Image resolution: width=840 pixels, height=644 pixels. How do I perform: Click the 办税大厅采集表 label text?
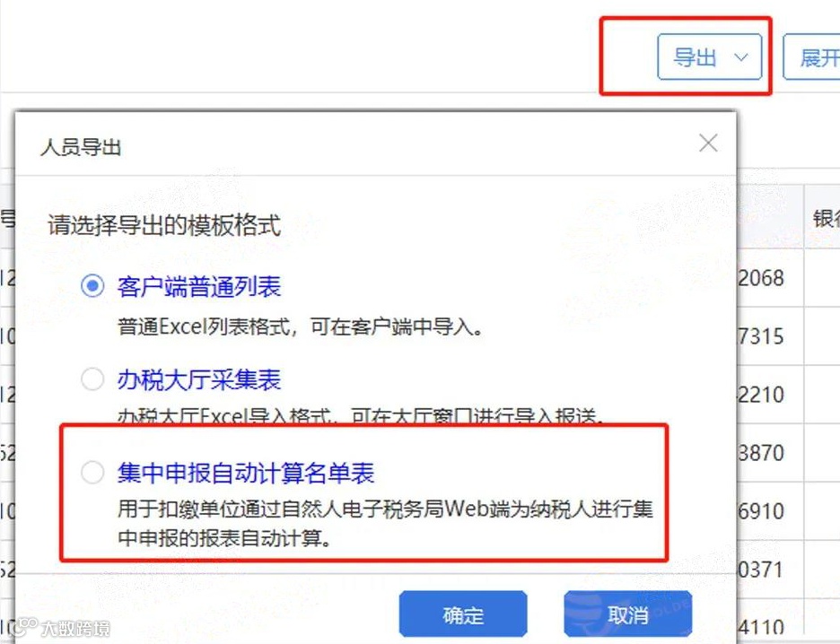198,379
